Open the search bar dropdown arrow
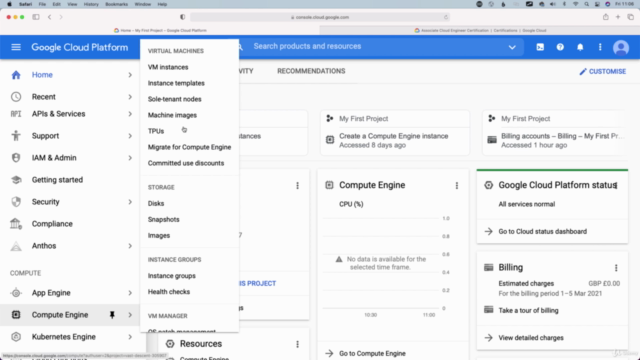Screen dimensions: 640x360 pos(512,47)
